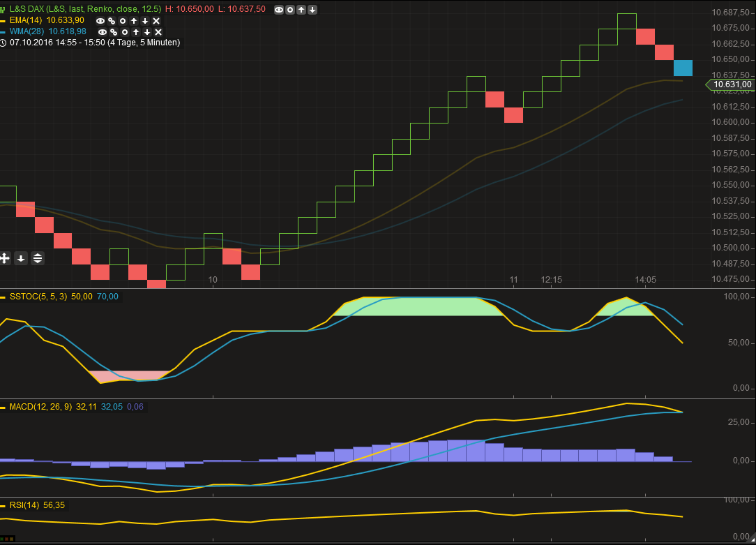Click the wrench icon to configure EMA(14)
The height and width of the screenshot is (545, 756).
click(112, 21)
